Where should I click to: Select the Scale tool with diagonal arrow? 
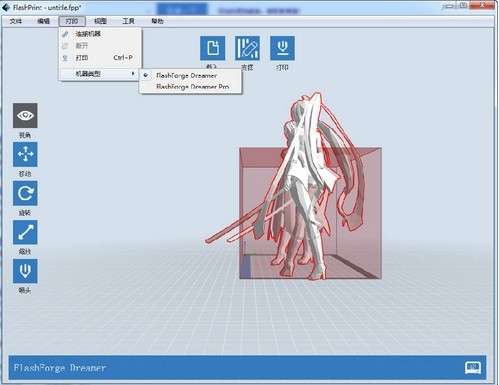point(25,232)
